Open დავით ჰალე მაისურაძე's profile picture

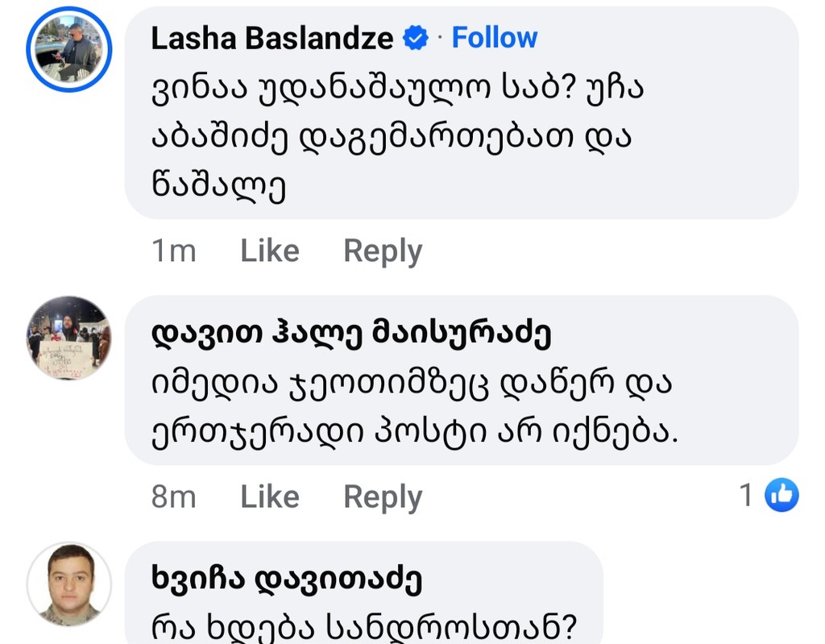pos(68,338)
